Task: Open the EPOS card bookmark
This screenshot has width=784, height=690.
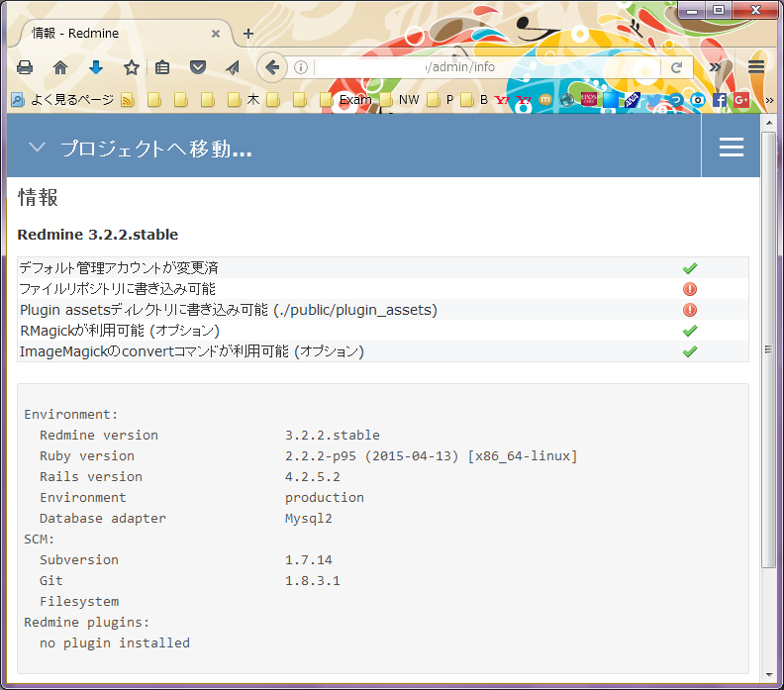Action: pos(589,100)
